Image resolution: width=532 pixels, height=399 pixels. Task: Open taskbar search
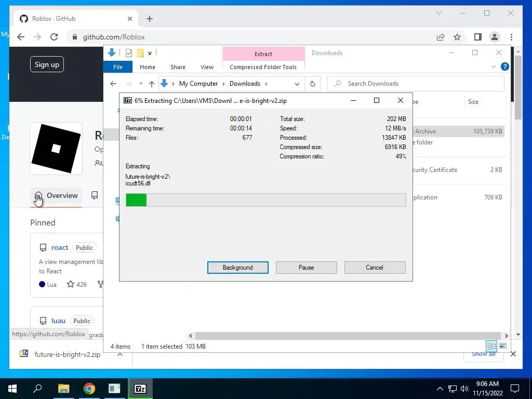tap(37, 389)
